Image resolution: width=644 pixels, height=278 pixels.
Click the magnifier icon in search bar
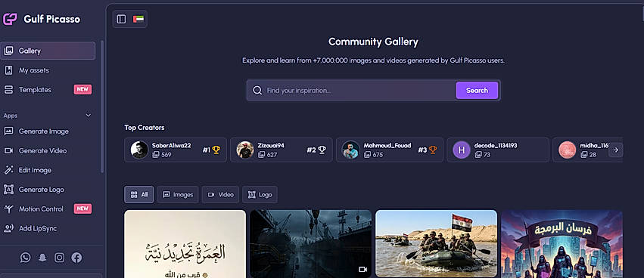(x=257, y=90)
